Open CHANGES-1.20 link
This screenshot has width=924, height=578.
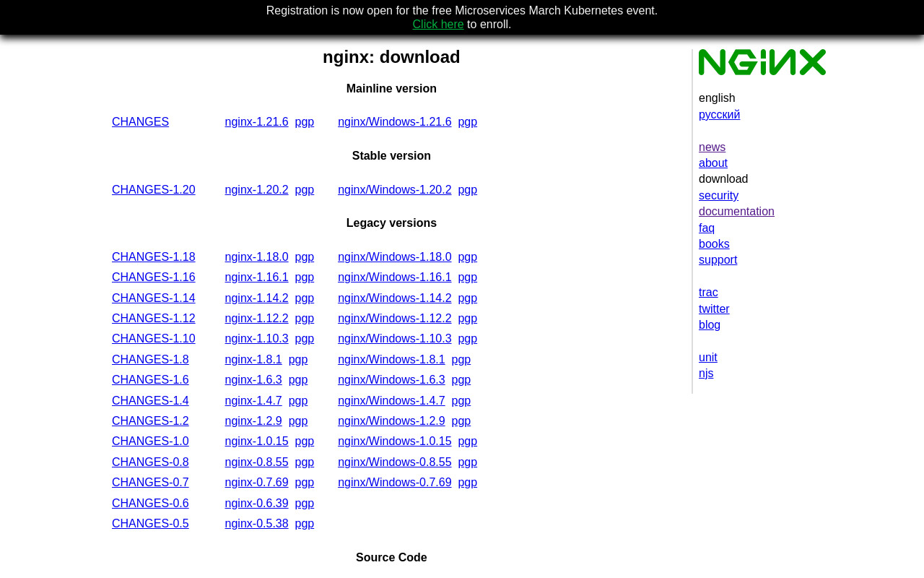pos(154,190)
